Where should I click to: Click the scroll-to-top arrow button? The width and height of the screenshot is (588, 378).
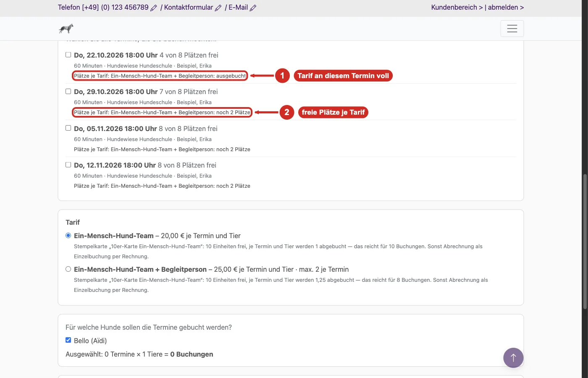pyautogui.click(x=513, y=358)
